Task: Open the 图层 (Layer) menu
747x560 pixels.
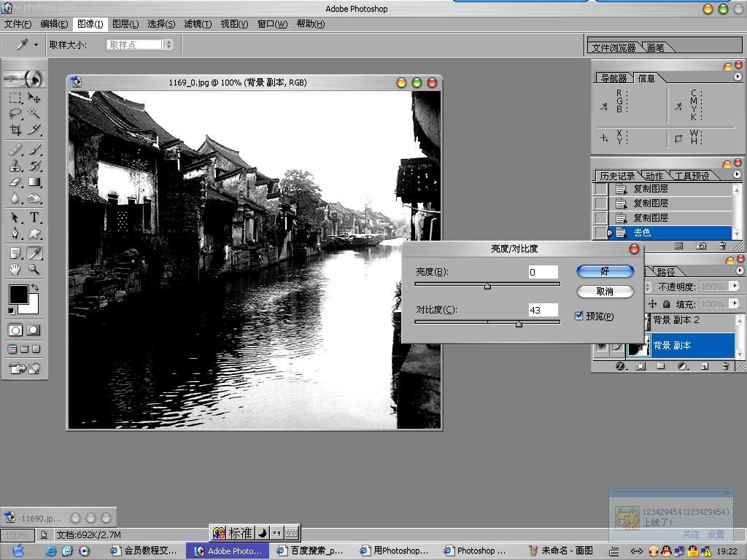Action: pos(125,24)
